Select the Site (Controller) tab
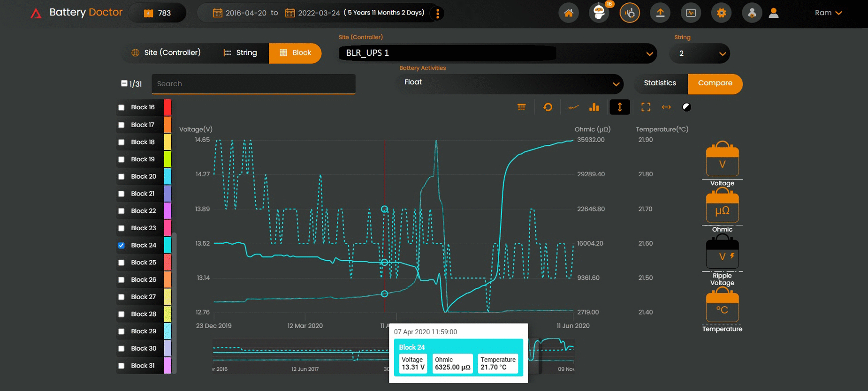 [166, 53]
